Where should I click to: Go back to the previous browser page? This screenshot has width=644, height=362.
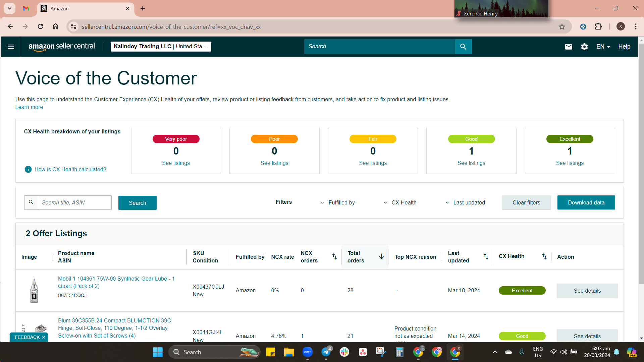[10, 26]
